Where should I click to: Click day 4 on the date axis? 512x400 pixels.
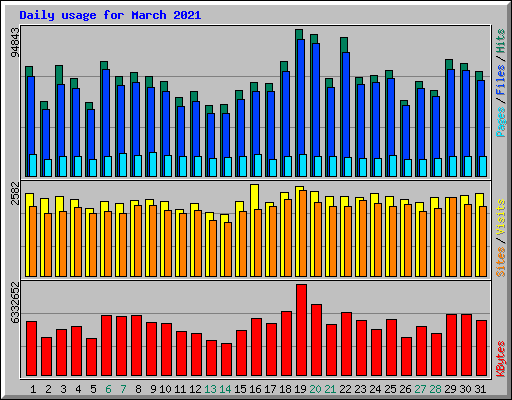[78, 389]
